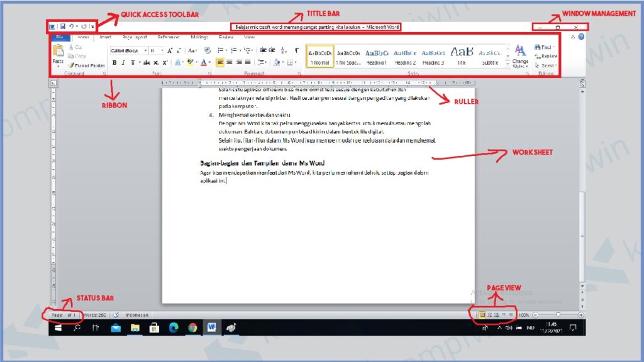The height and width of the screenshot is (362, 644).
Task: Toggle Bold formatting
Action: [114, 63]
